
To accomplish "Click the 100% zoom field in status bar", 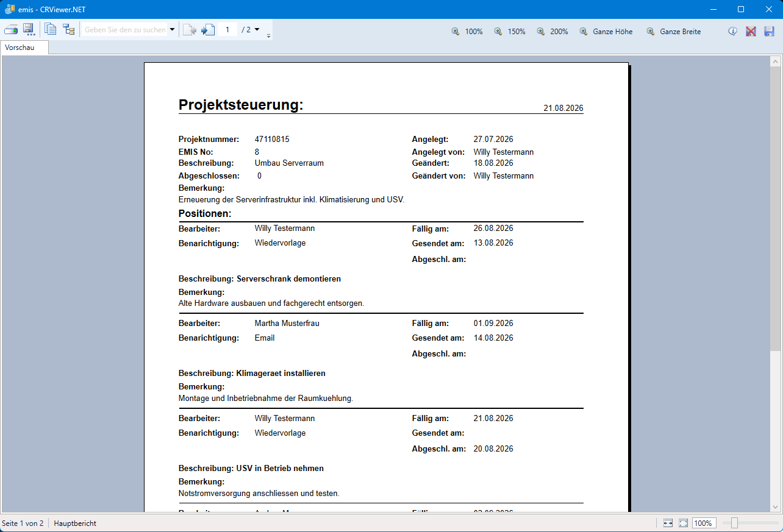I will (703, 523).
